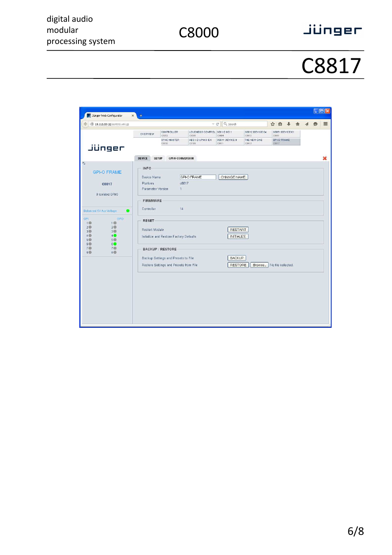Open the bookmarks list icon
The height and width of the screenshot is (555, 392).
point(280,124)
